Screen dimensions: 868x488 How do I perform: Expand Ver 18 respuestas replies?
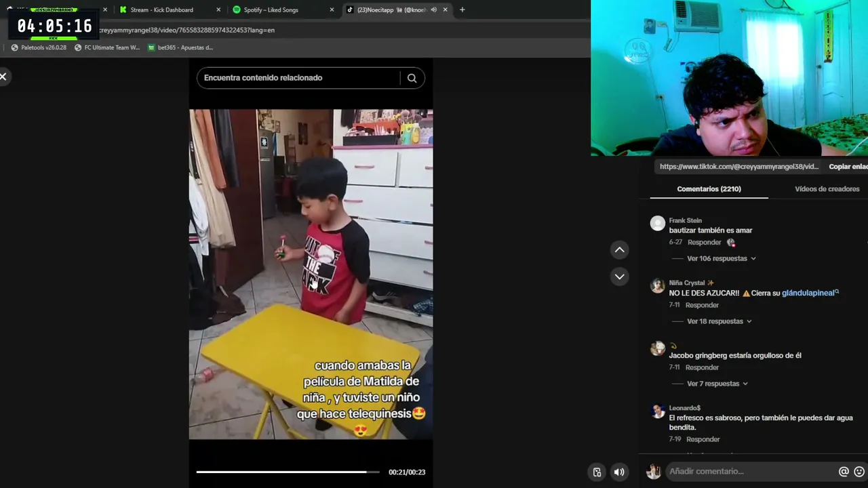coord(719,321)
